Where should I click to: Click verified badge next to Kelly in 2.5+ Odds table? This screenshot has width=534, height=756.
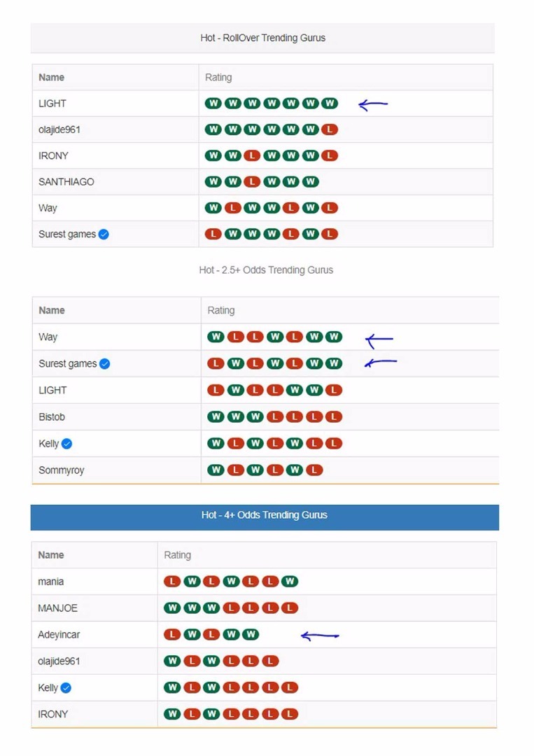67,444
